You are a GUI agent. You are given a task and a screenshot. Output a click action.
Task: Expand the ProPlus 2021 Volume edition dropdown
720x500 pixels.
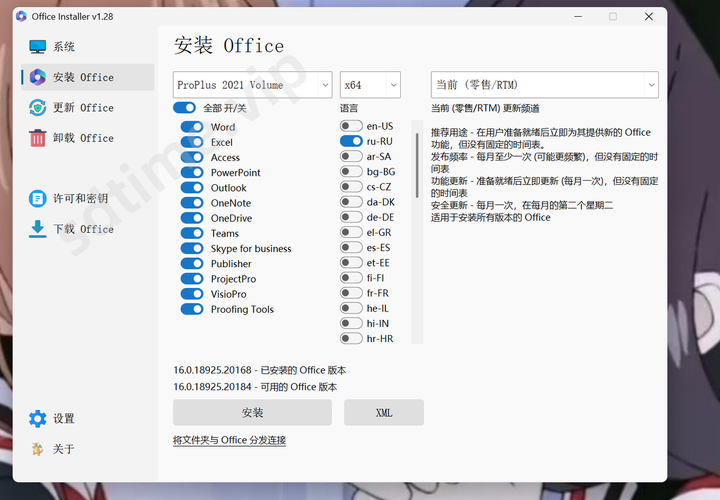coord(252,85)
